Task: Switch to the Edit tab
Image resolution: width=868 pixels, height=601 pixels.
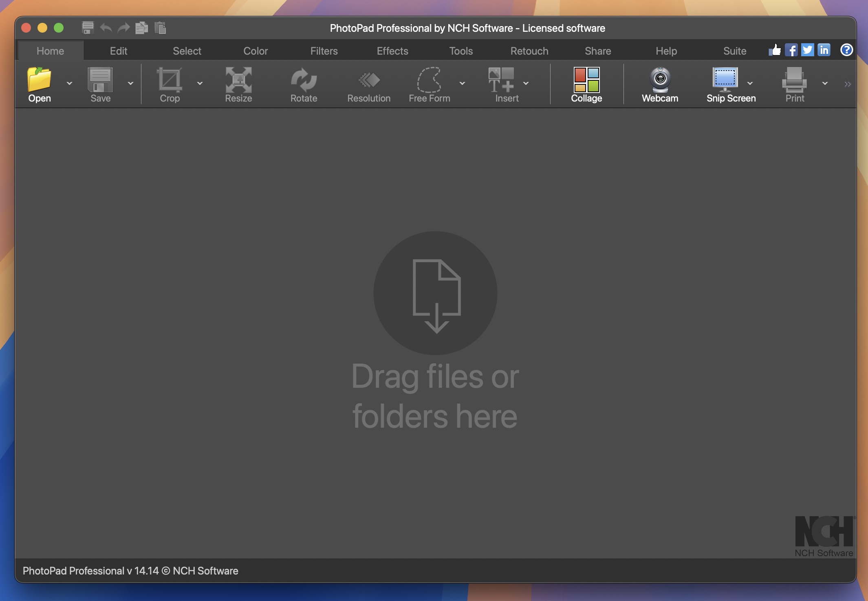Action: 119,51
